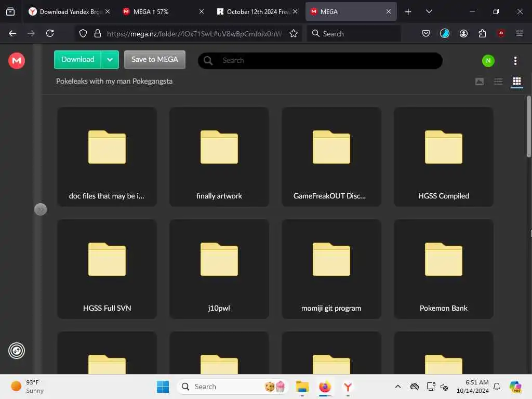The width and height of the screenshot is (532, 399).
Task: Open the notifications bell icon
Action: point(497,387)
